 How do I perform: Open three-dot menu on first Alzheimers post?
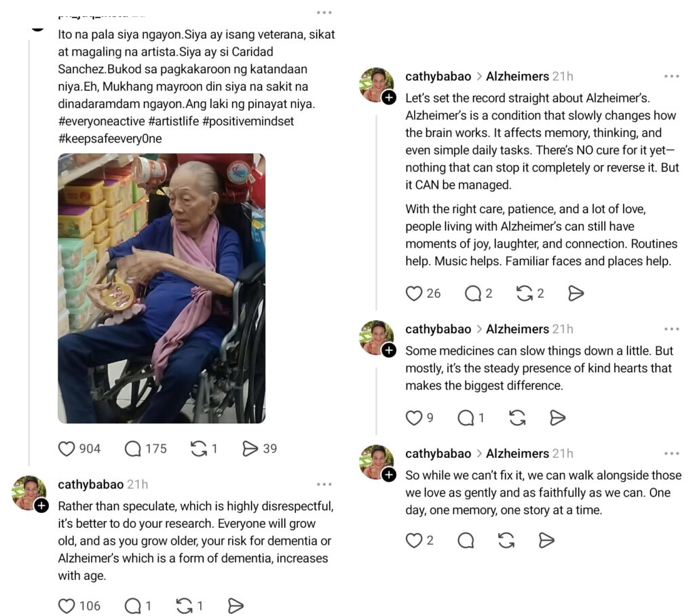click(x=671, y=76)
